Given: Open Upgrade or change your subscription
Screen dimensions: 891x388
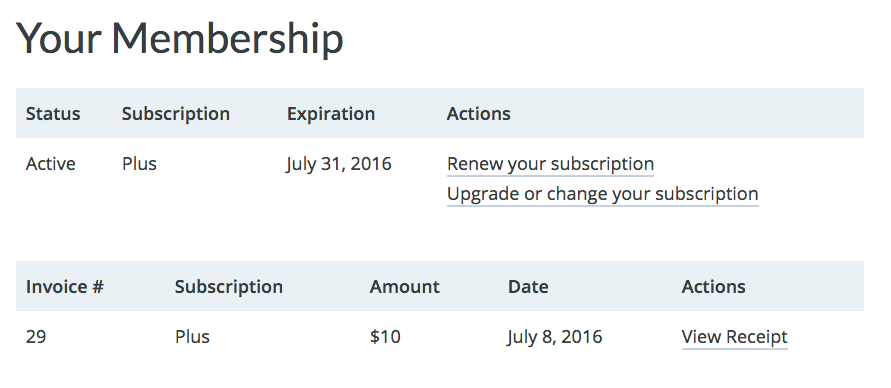Looking at the screenshot, I should 602,194.
